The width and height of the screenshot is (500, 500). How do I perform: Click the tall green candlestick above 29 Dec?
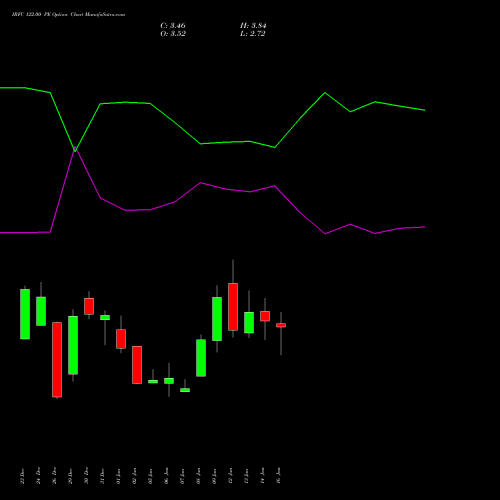coord(73,345)
